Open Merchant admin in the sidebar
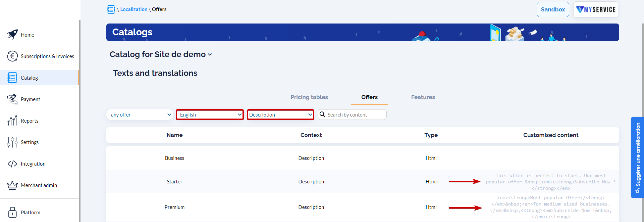644x222 pixels. pos(39,185)
